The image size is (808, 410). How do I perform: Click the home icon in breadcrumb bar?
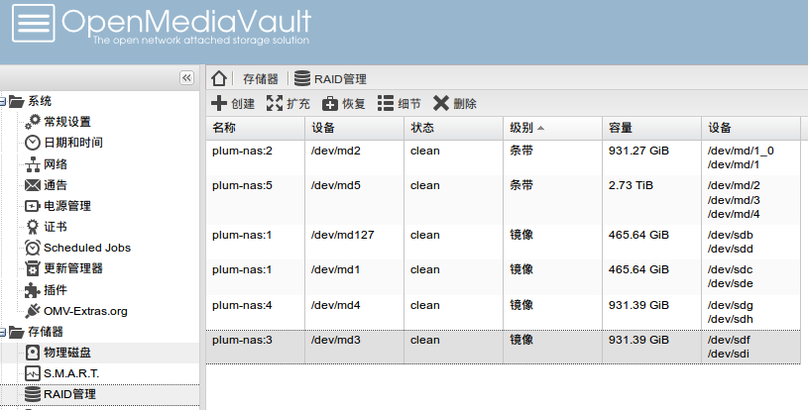click(220, 78)
